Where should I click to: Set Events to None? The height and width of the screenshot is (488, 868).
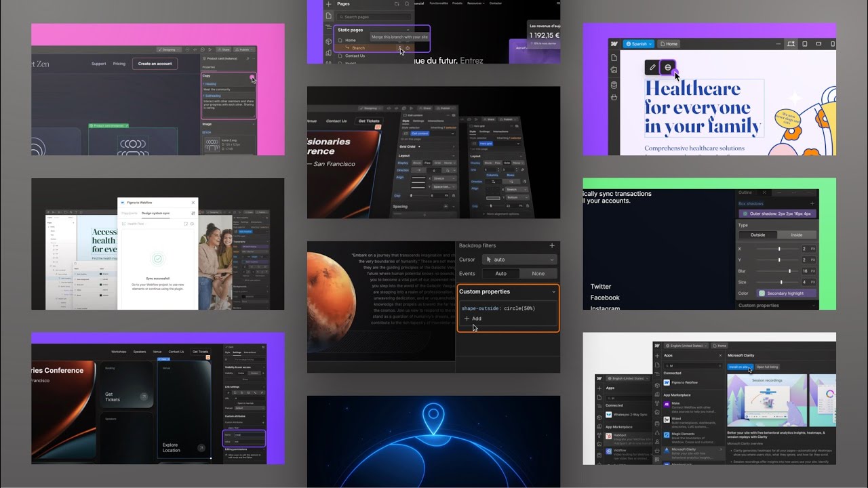(x=538, y=273)
